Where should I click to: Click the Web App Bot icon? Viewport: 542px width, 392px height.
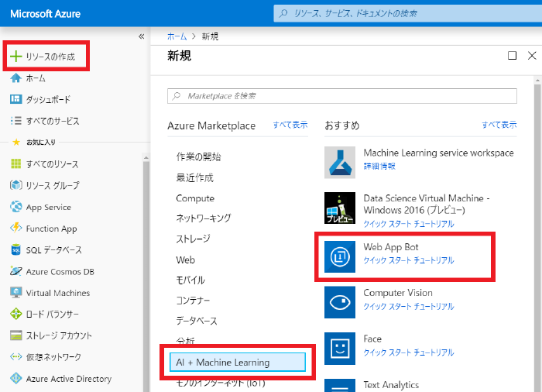pos(340,256)
